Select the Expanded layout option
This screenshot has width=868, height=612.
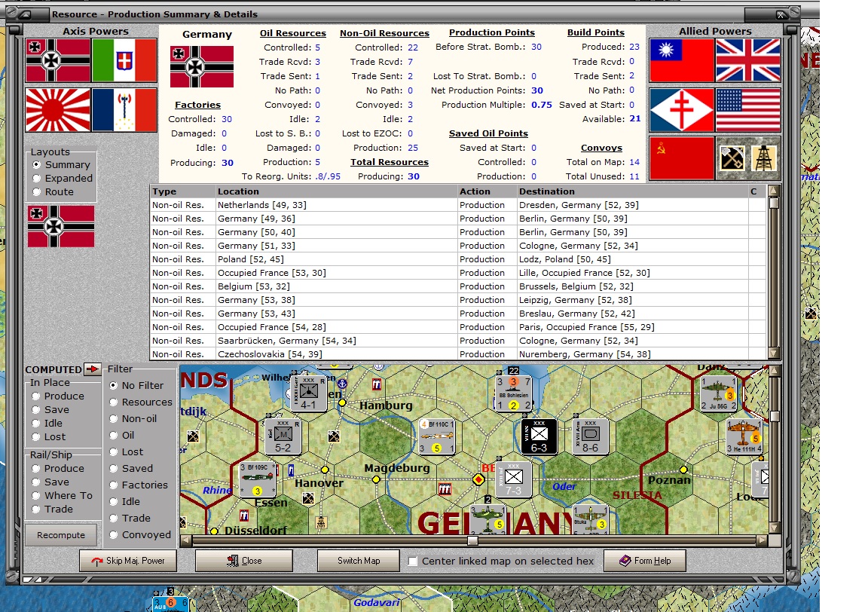[36, 179]
